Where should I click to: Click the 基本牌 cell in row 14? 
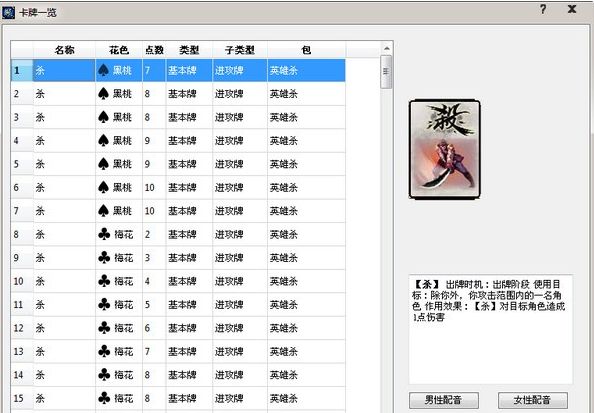(x=189, y=375)
